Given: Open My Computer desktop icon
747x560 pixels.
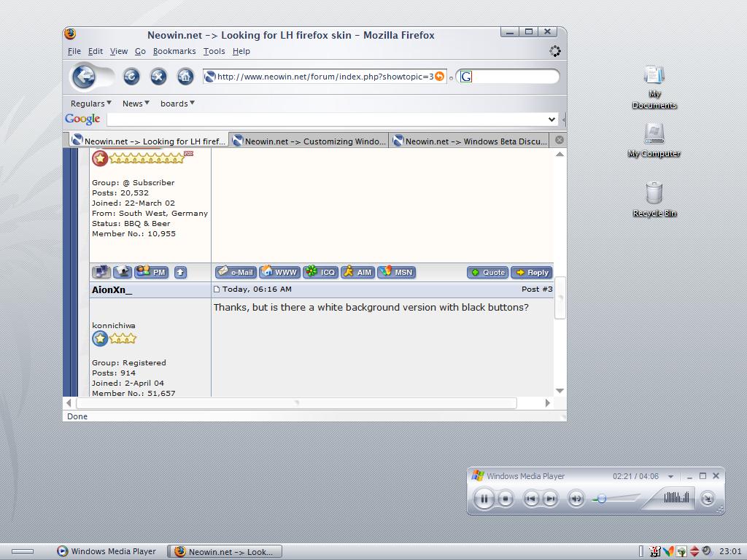Looking at the screenshot, I should tap(654, 141).
